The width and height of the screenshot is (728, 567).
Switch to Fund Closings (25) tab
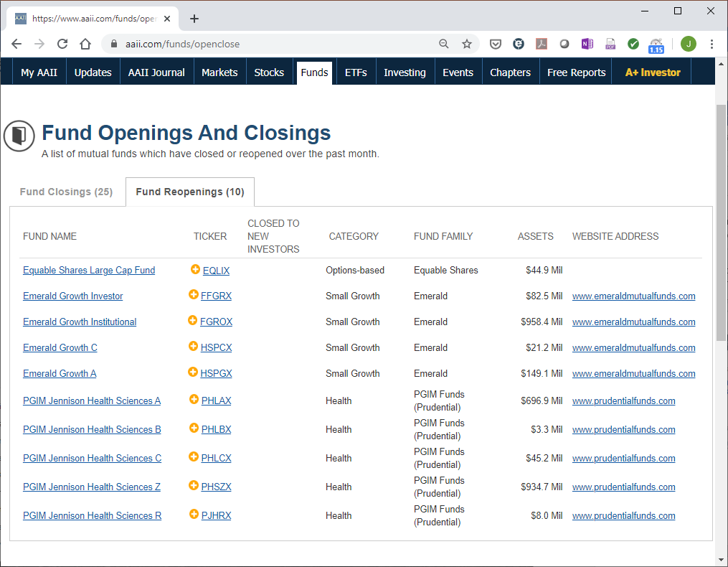[67, 192]
